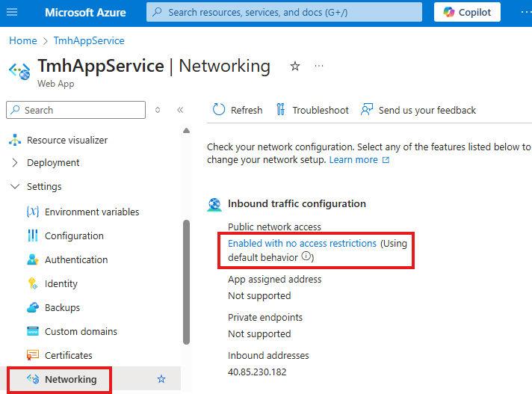The height and width of the screenshot is (394, 532).
Task: Toggle expand/collapse all menu groups arrows
Action: pyautogui.click(x=158, y=110)
